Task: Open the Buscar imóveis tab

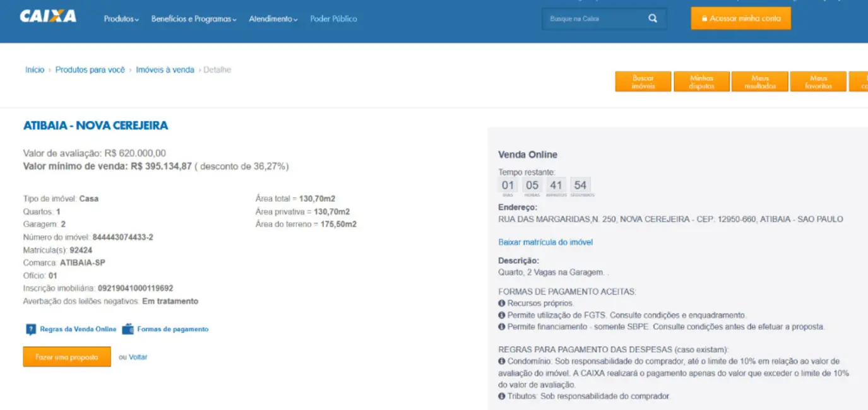Action: click(x=643, y=82)
